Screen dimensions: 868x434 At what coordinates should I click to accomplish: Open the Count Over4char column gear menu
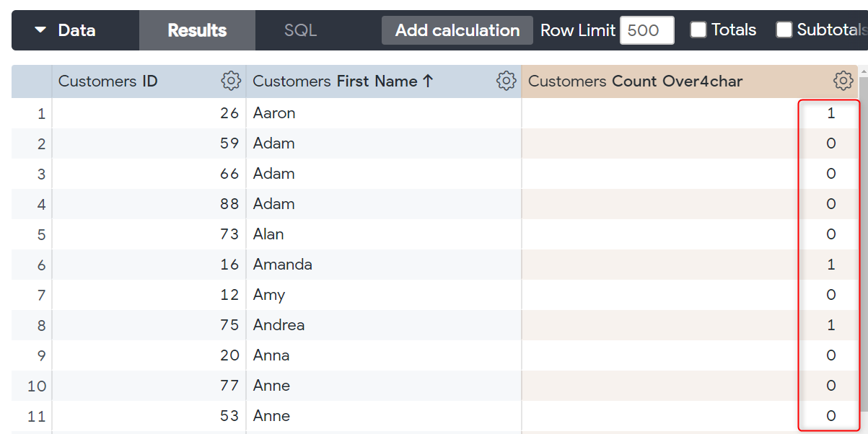(x=843, y=81)
